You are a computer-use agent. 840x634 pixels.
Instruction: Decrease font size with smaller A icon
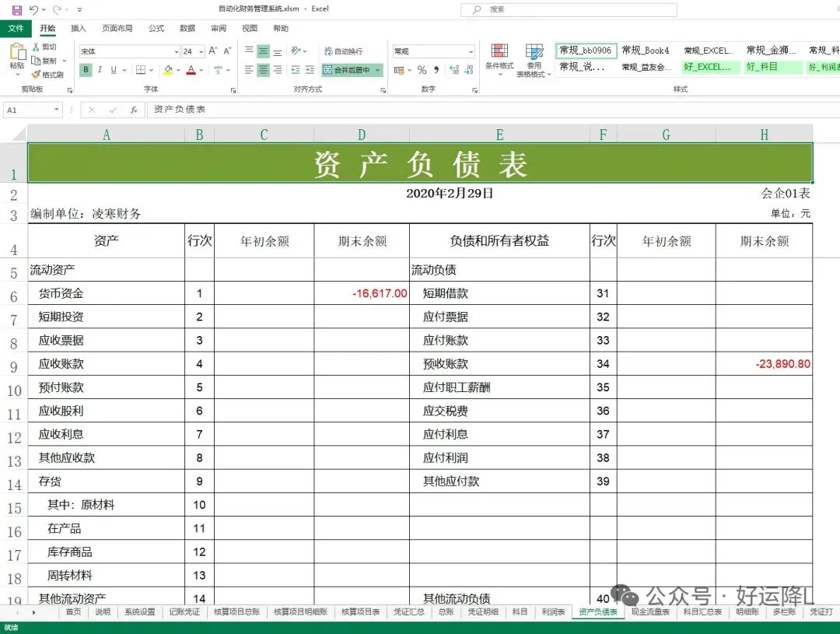pos(227,51)
